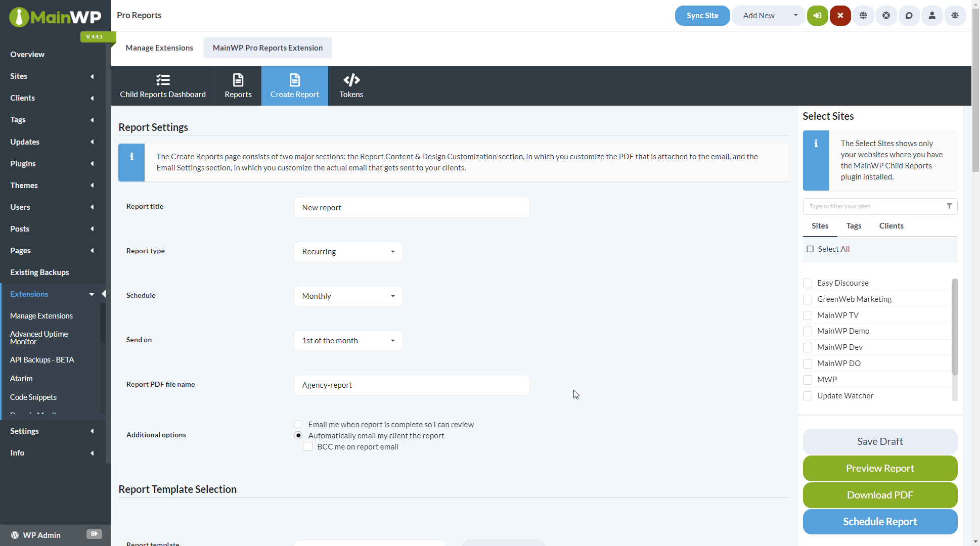Open the chat bubble icon in header
The width and height of the screenshot is (980, 546).
(909, 16)
